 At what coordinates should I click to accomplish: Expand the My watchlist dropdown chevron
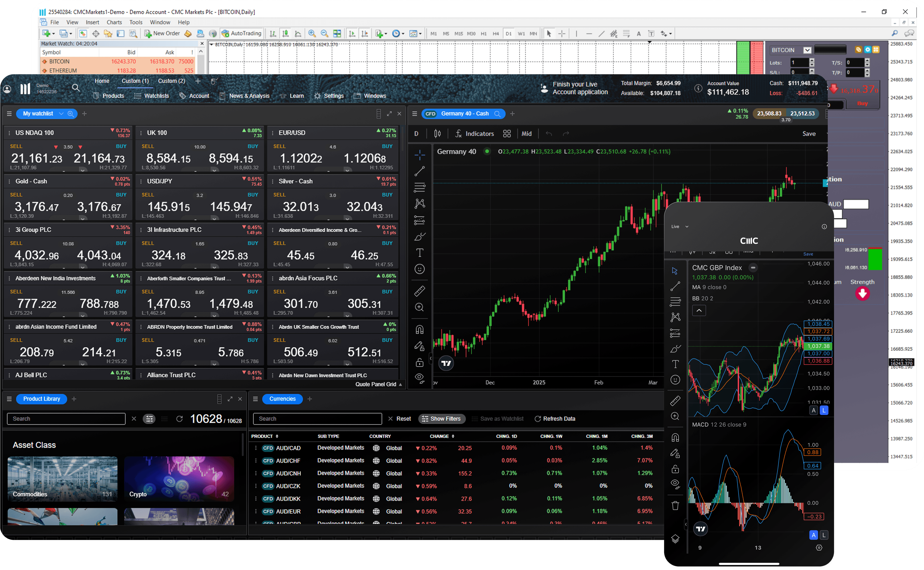click(x=61, y=113)
